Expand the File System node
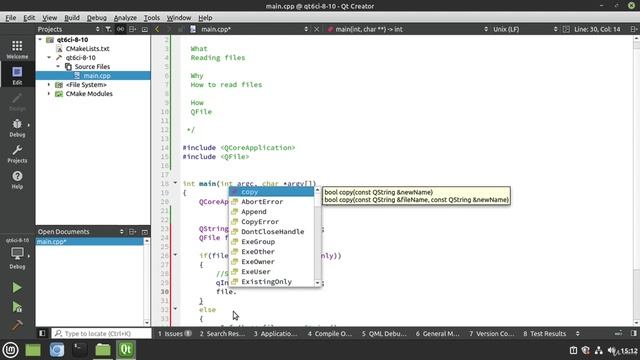 tap(49, 84)
